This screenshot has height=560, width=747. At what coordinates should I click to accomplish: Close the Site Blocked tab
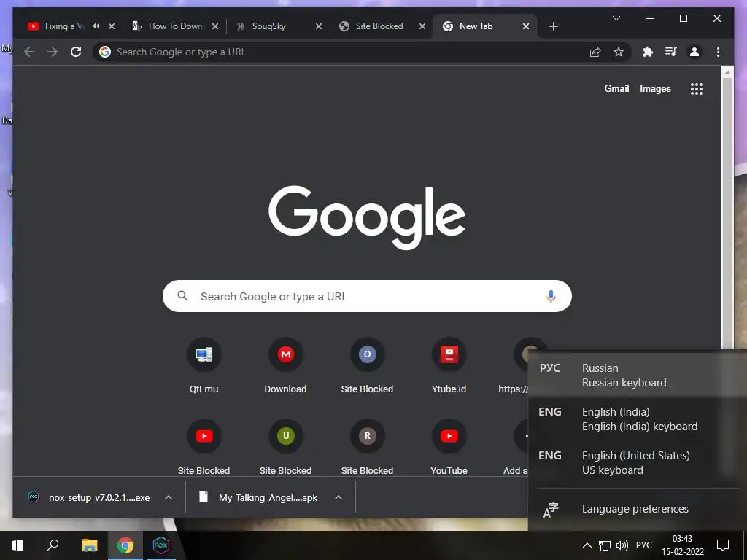click(422, 26)
